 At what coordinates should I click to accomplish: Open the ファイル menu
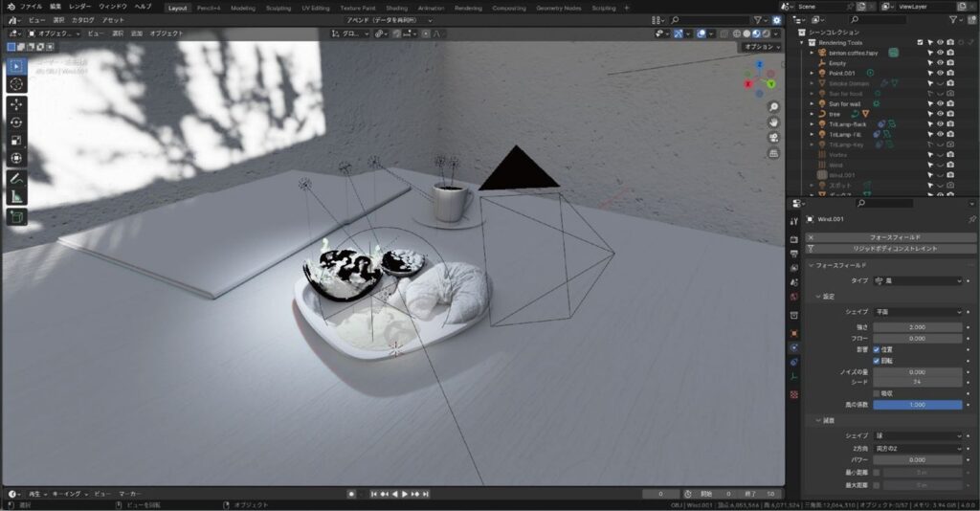[31, 7]
